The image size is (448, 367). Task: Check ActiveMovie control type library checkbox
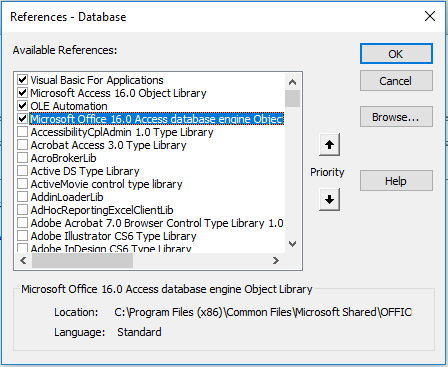22,184
